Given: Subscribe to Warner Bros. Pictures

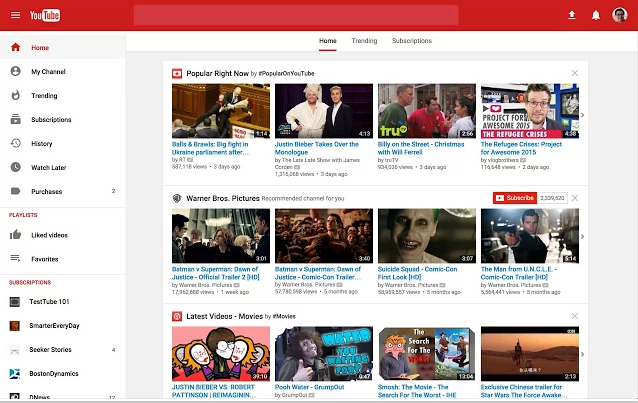Looking at the screenshot, I should click(515, 198).
